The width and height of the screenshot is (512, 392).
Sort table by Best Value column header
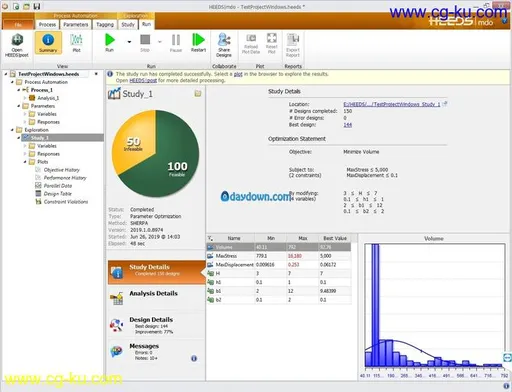point(335,238)
